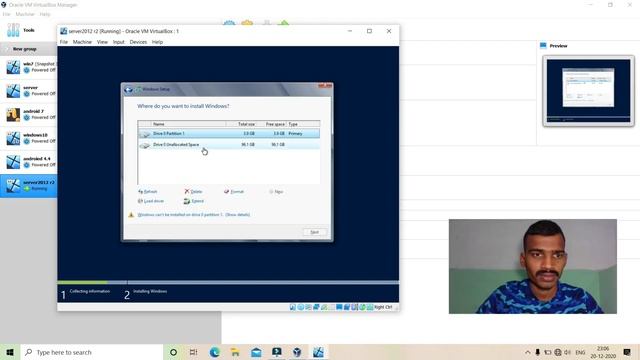The width and height of the screenshot is (640, 360).
Task: Click the Name column header
Action: point(189,124)
